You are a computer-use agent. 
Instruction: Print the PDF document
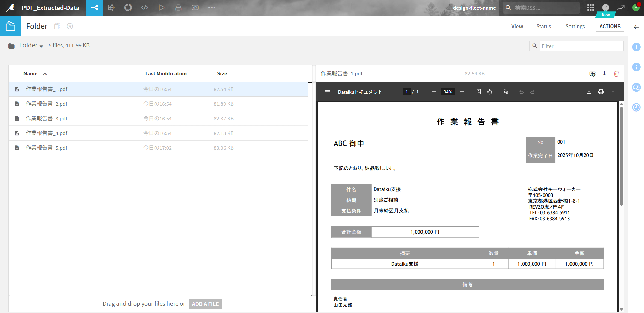pos(601,92)
